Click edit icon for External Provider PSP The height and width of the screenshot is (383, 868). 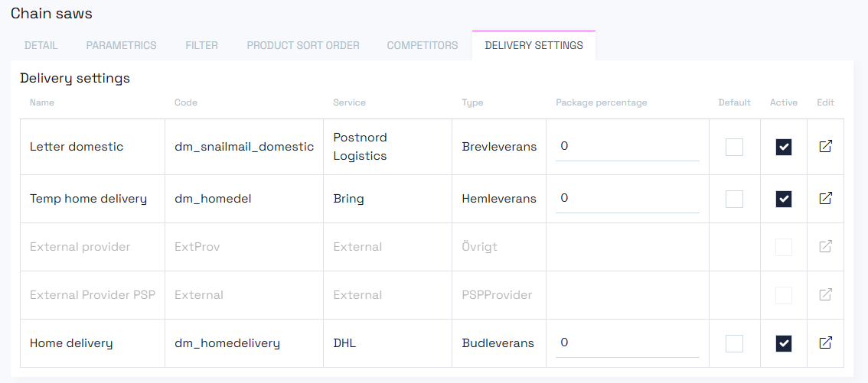[825, 295]
